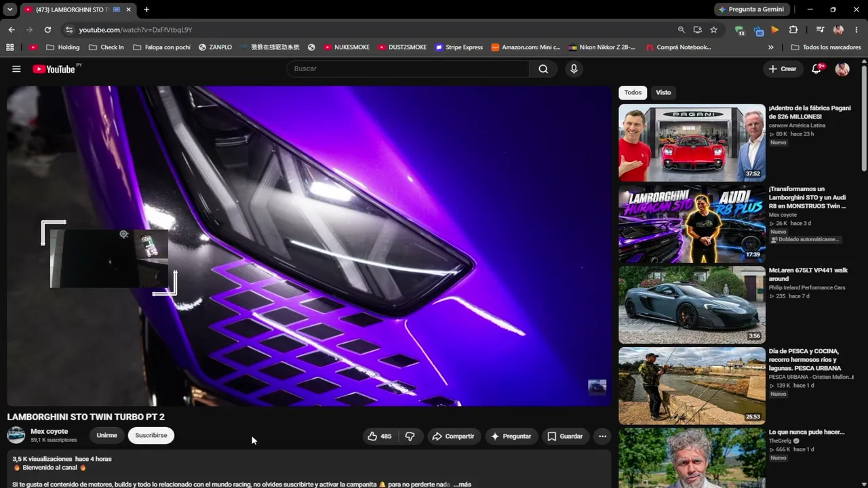
Task: Open the Huracan STO and Audi R8 thumbnail
Action: click(x=692, y=224)
